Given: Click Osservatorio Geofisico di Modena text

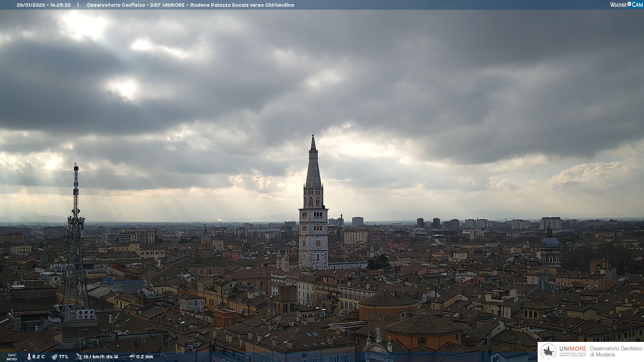Looking at the screenshot, I should pos(616,352).
